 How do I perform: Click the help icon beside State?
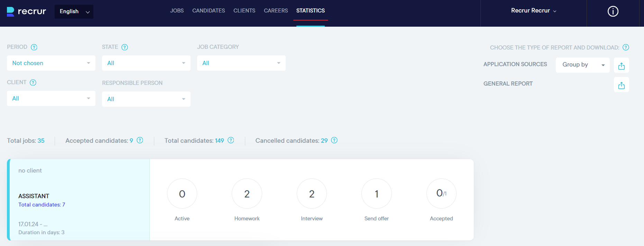click(125, 47)
